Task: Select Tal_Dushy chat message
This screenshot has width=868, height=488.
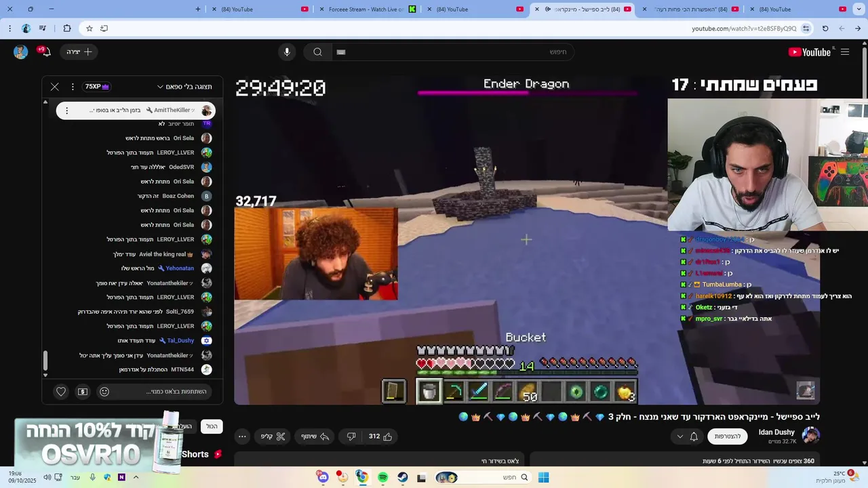Action: [163, 340]
